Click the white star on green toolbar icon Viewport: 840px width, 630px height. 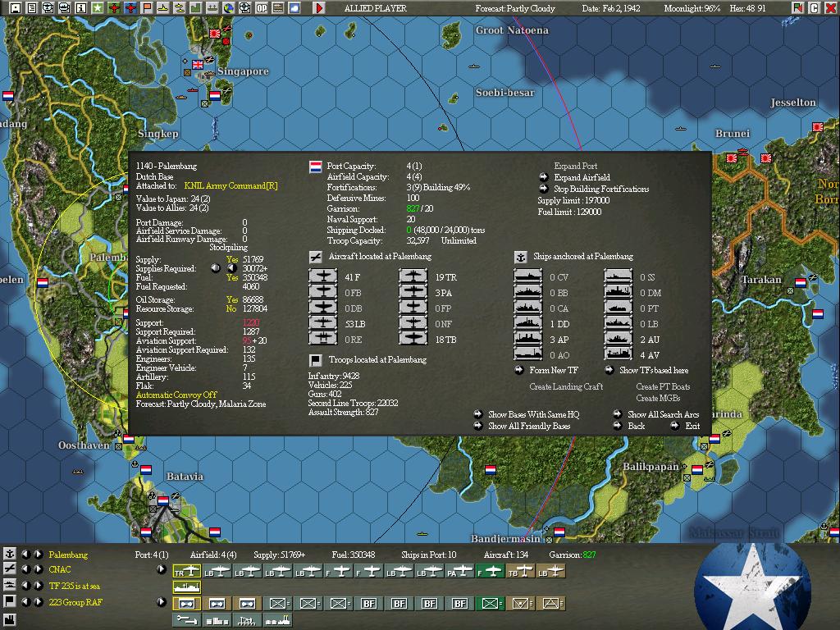pos(97,7)
